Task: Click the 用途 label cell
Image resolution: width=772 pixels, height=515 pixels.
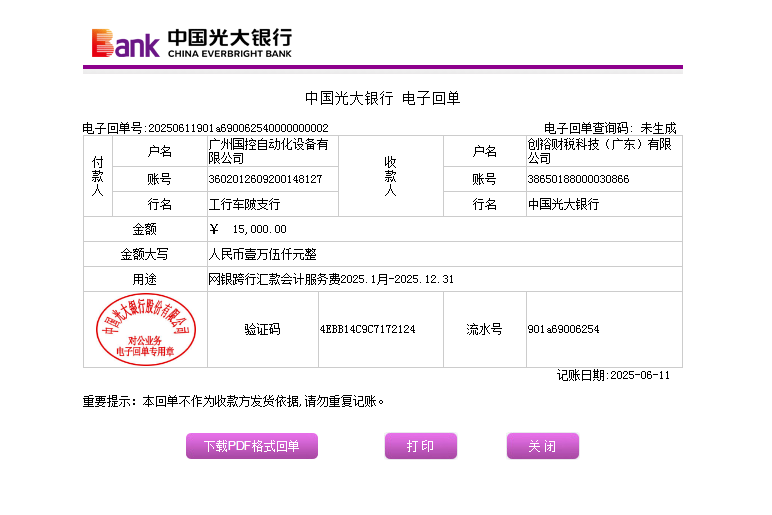Action: coord(145,279)
